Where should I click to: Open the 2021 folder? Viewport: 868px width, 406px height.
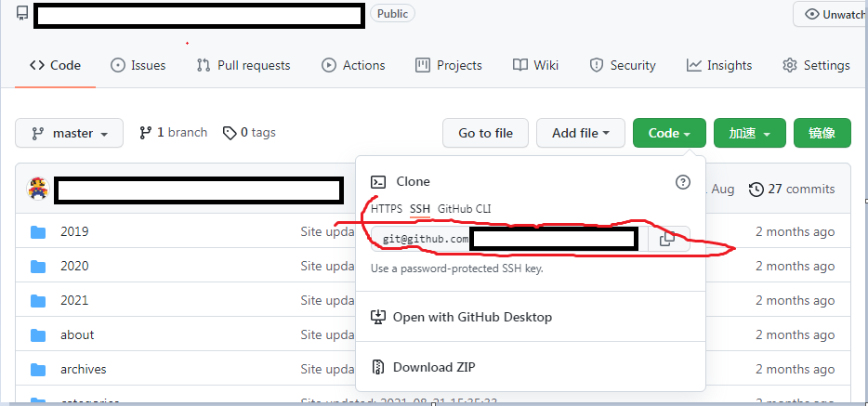pyautogui.click(x=74, y=300)
